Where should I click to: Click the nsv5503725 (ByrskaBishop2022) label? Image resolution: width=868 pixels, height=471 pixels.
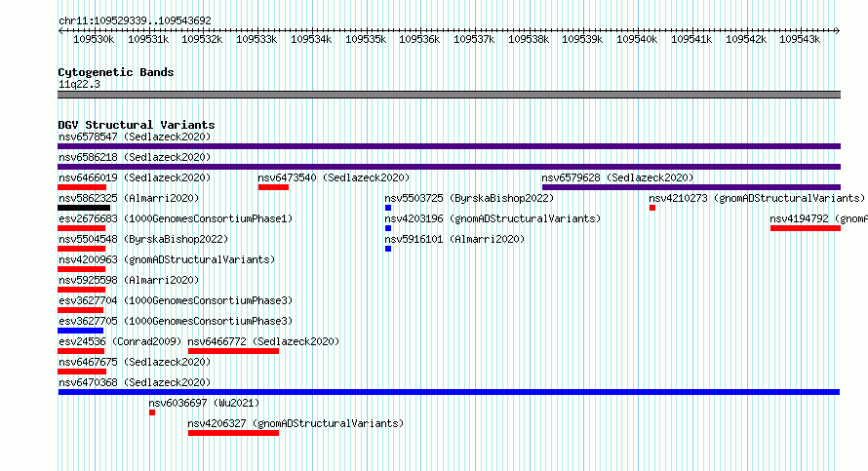coord(469,198)
